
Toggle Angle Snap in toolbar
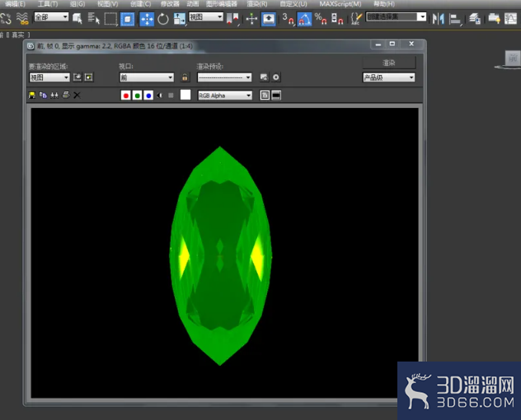303,19
